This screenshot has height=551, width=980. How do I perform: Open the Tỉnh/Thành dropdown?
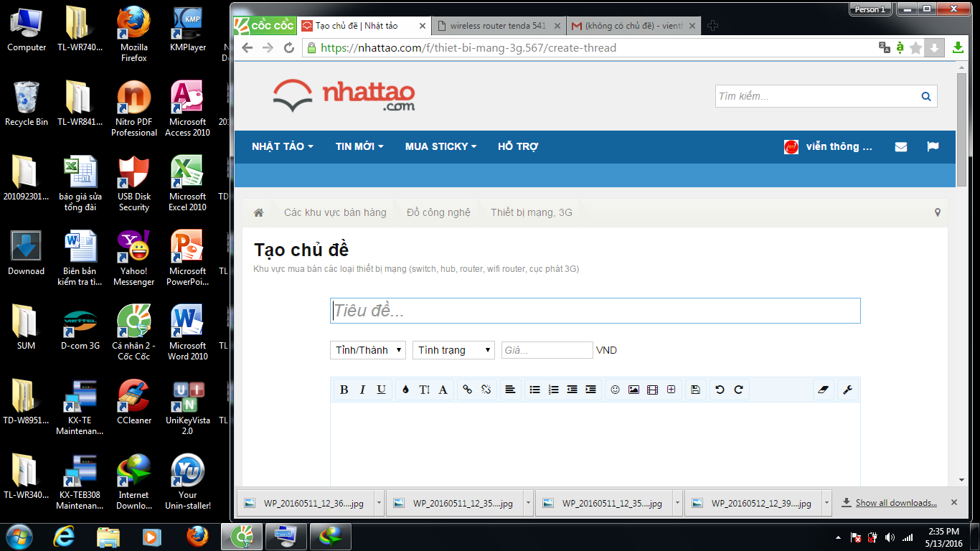pos(367,350)
